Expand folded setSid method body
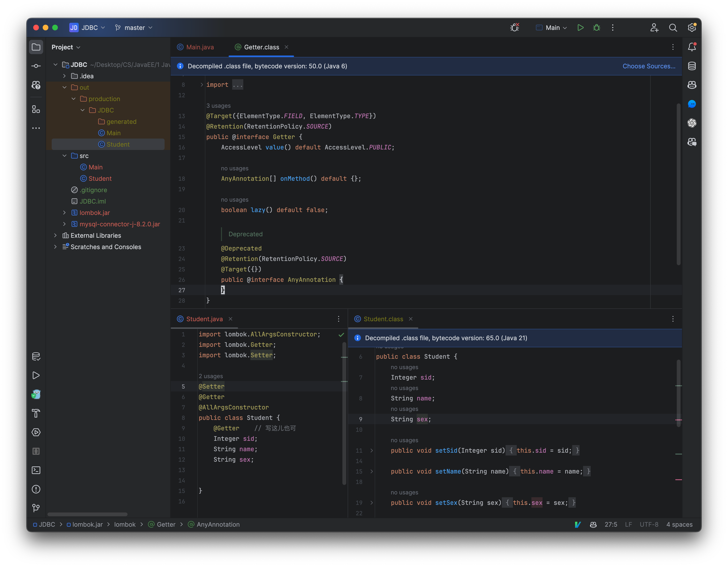Viewport: 728px width, 567px height. coord(372,451)
